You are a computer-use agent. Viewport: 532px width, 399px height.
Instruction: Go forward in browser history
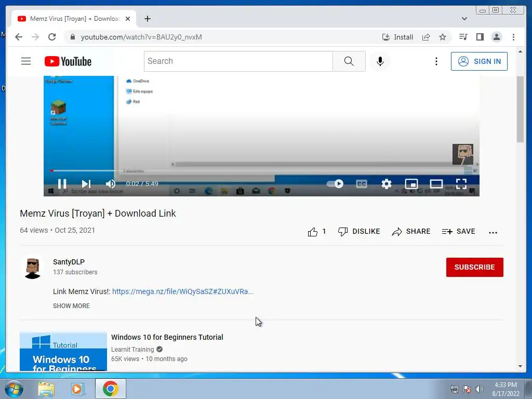(x=35, y=37)
